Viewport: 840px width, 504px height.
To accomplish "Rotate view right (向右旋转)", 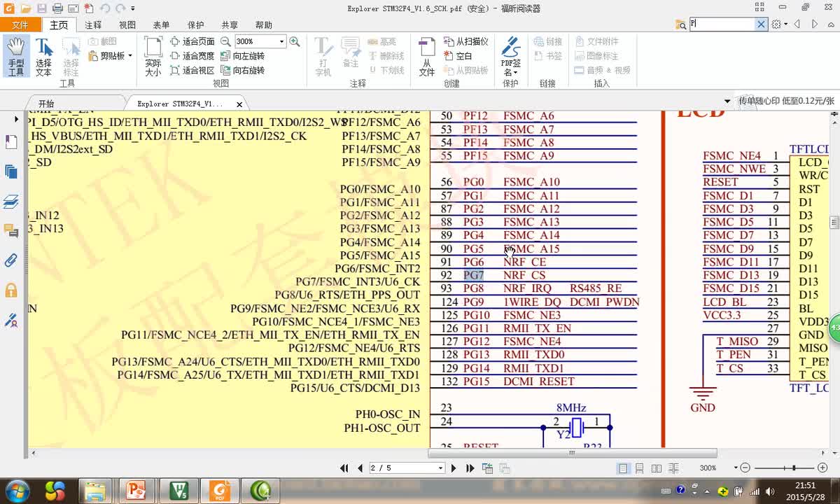I will tap(243, 70).
